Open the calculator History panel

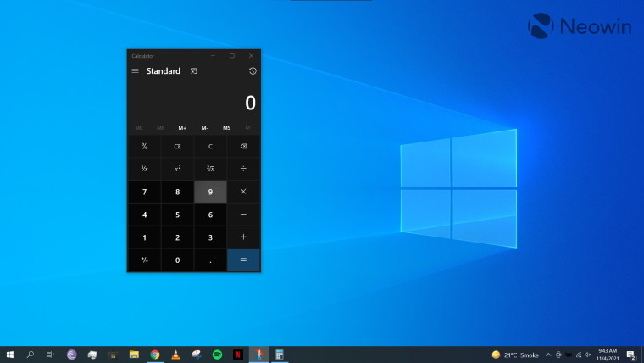click(253, 71)
